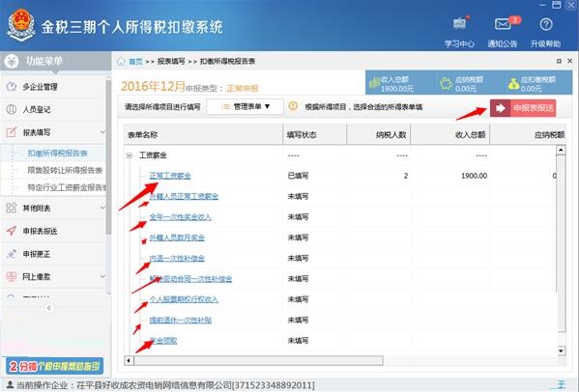Expand the 网上缴款 menu chevron
Screen dimensions: 579x392
(102, 276)
